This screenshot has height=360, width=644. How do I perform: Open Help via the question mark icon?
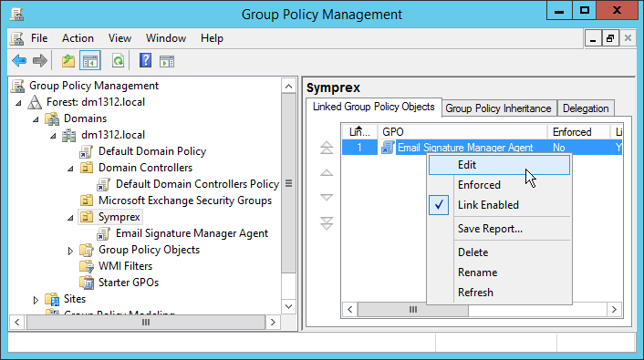coord(145,61)
